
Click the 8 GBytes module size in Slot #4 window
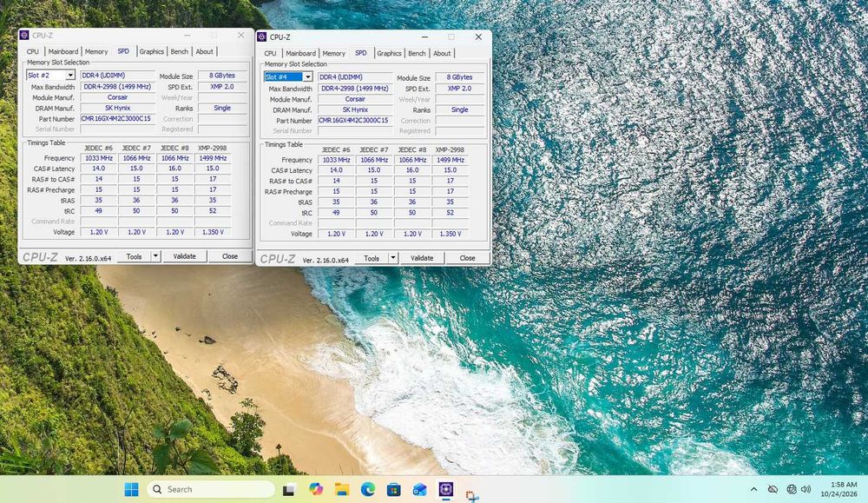pos(459,77)
